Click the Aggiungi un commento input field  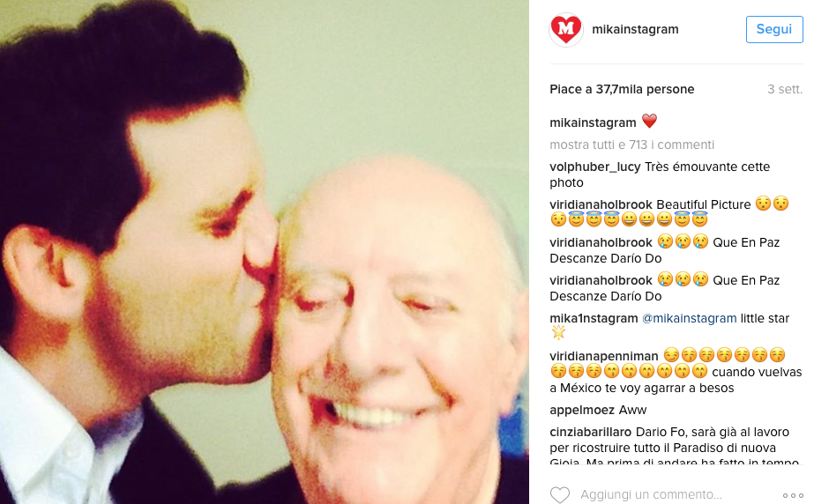[651, 494]
